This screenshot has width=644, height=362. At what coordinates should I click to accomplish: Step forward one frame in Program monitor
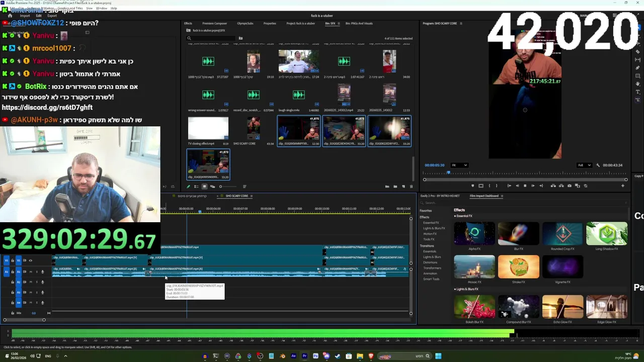click(x=533, y=186)
